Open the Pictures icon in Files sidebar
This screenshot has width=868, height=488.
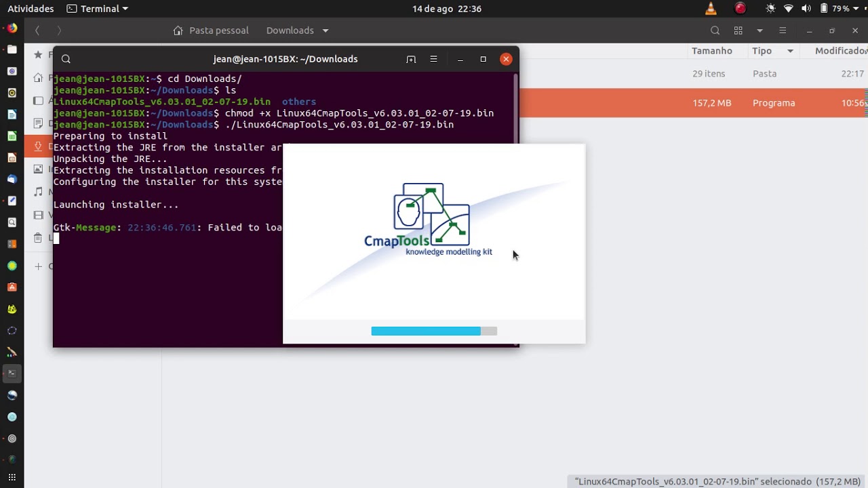(38, 169)
